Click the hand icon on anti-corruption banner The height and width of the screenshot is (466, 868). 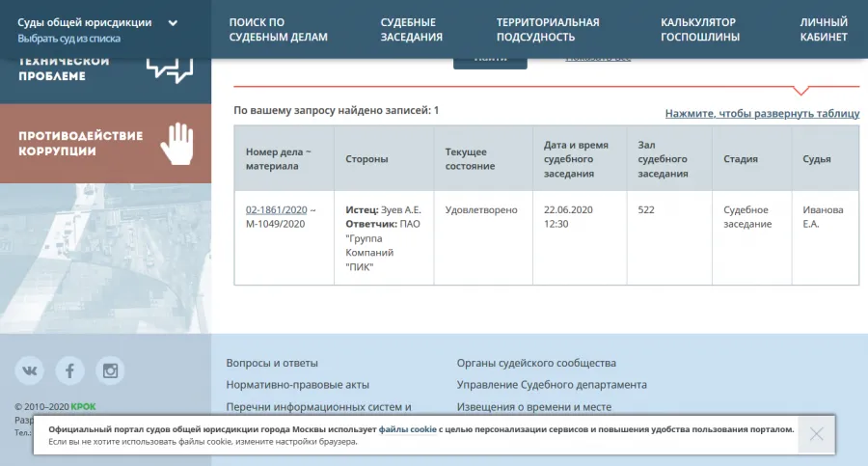(177, 144)
